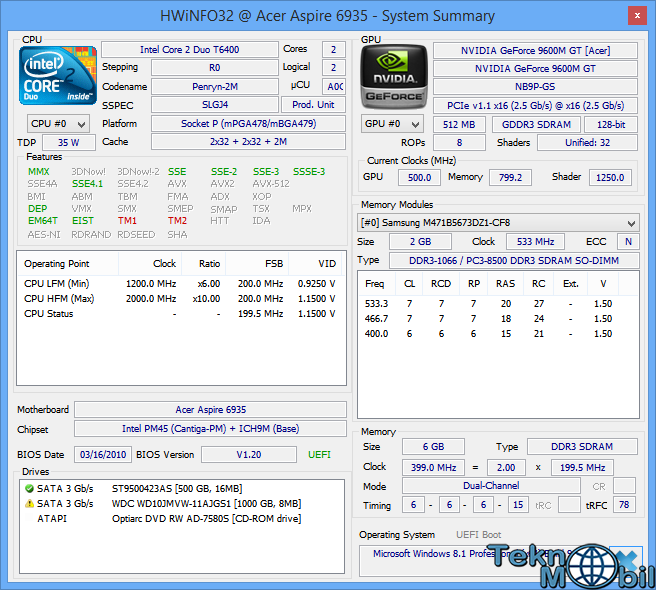Click the 35 W TDP field
This screenshot has width=656, height=590.
click(69, 142)
